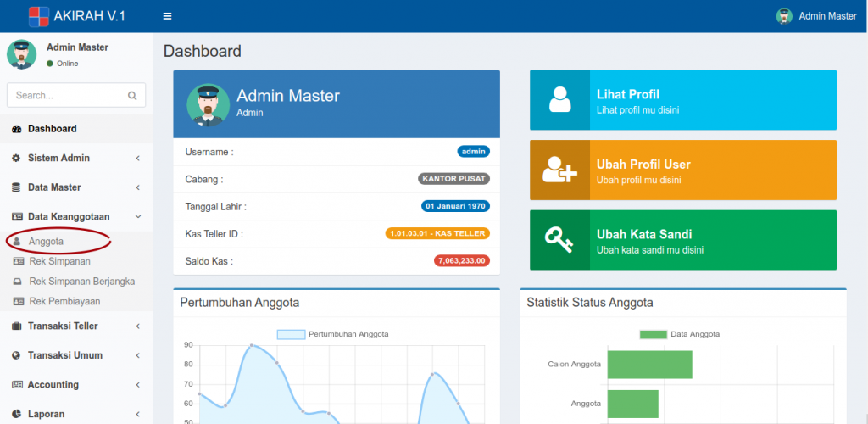Viewport: 868px width, 424px height.
Task: Toggle sidebar with hamburger menu icon
Action: pyautogui.click(x=167, y=16)
